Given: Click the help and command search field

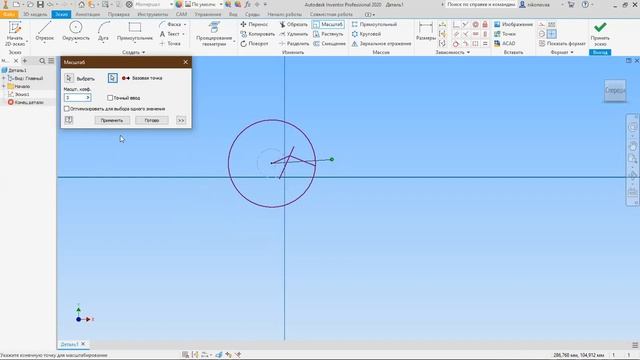Looking at the screenshot, I should [x=481, y=4].
